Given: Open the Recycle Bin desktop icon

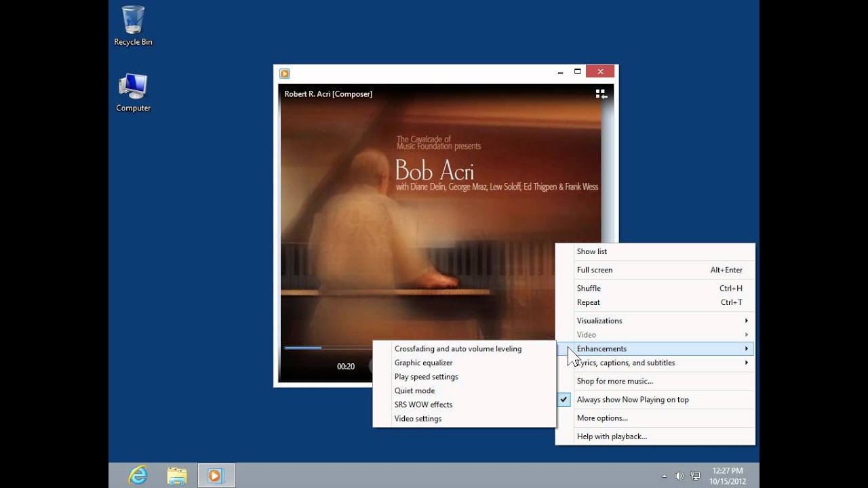Looking at the screenshot, I should 133,26.
